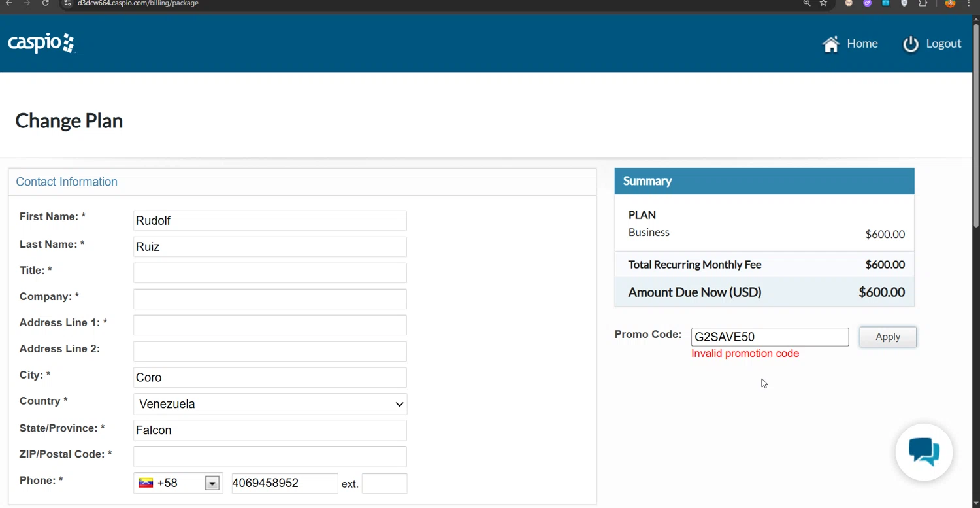The height and width of the screenshot is (508, 980).
Task: Apply the promo code
Action: 888,337
